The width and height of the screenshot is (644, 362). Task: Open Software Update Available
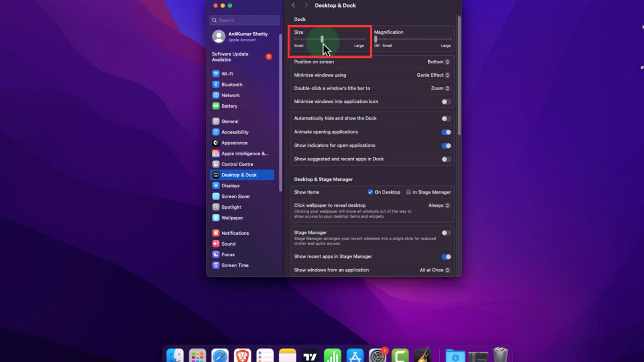pos(229,56)
